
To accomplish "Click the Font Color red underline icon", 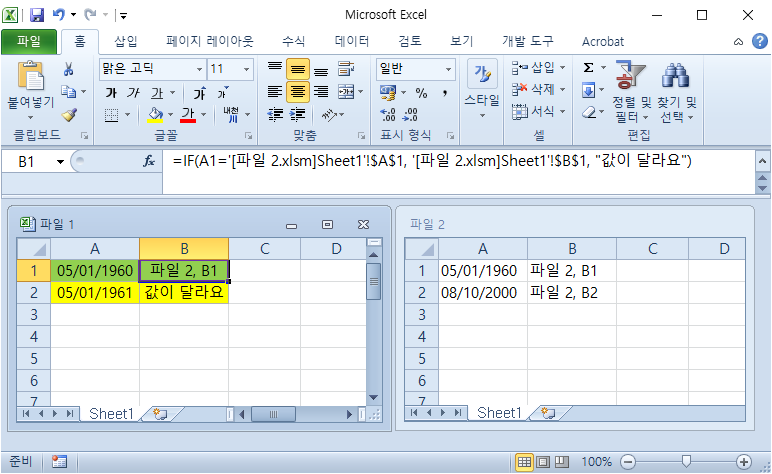I will click(x=188, y=115).
